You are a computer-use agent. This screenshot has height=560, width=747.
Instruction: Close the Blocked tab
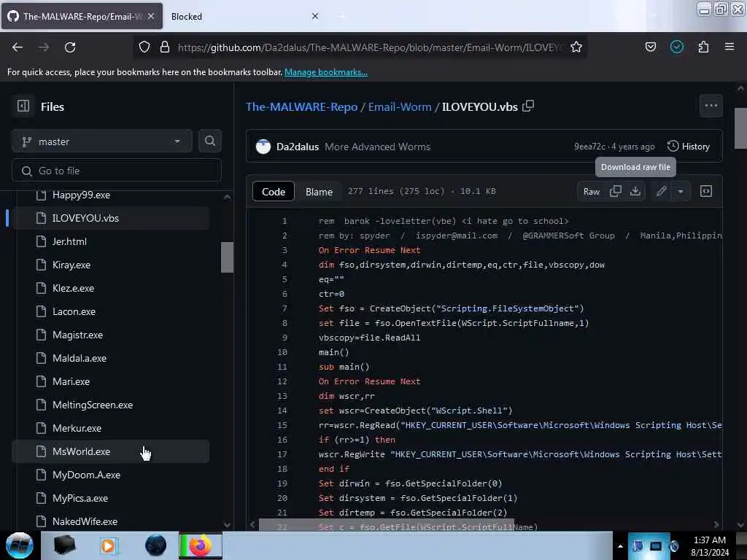click(315, 16)
